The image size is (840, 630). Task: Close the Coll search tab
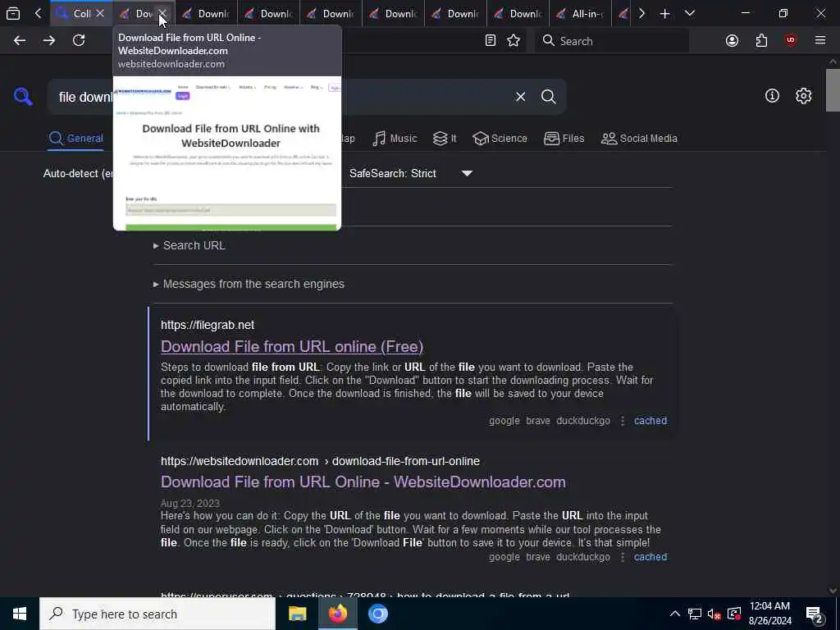99,13
